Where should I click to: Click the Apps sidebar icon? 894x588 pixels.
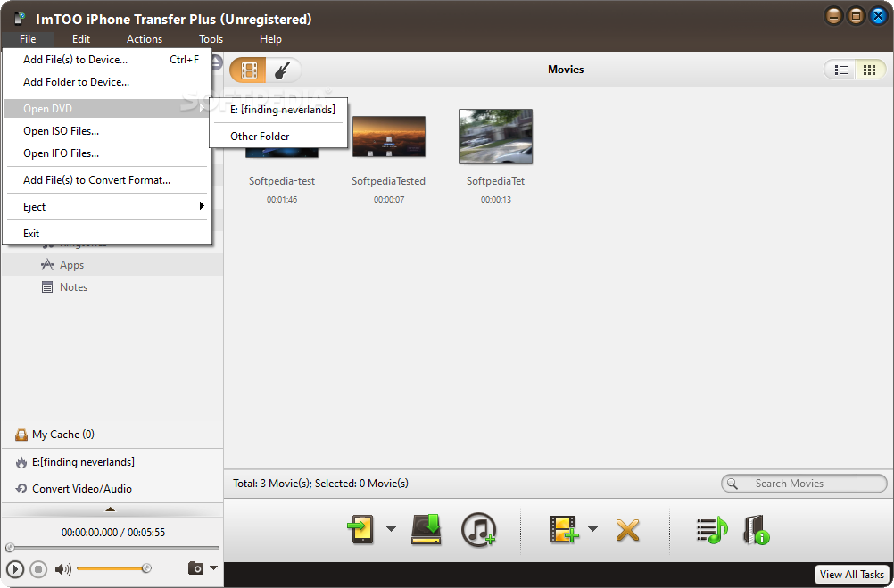point(47,265)
